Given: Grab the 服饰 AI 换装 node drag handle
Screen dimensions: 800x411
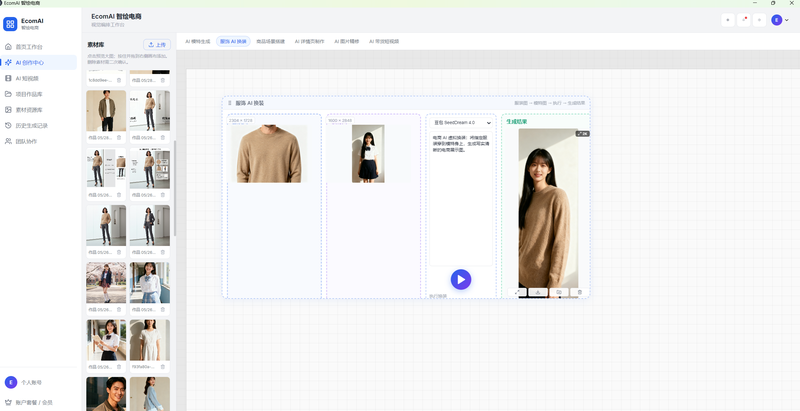Looking at the screenshot, I should click(230, 103).
